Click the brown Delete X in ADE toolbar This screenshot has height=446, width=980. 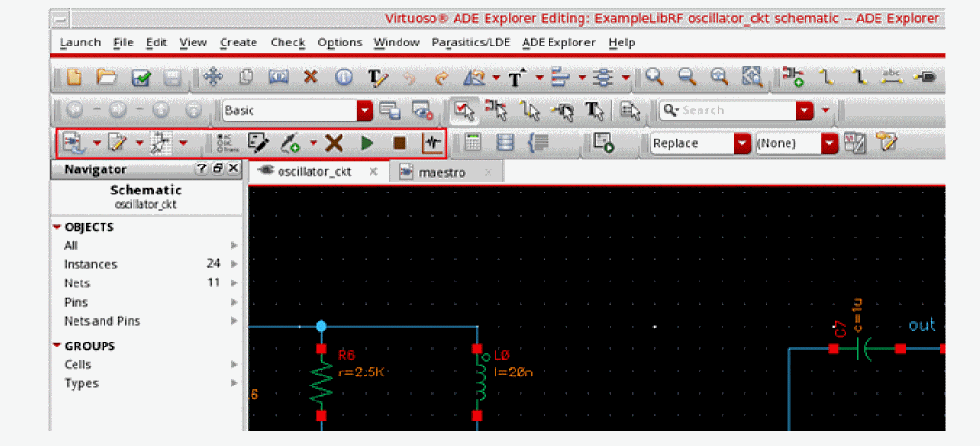pos(334,144)
